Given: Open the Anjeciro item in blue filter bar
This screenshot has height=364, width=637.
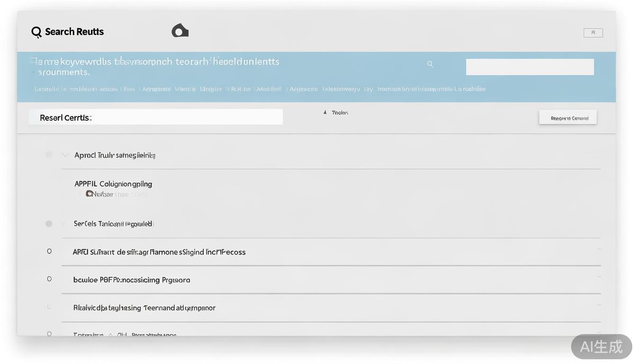Looking at the screenshot, I should coord(303,89).
